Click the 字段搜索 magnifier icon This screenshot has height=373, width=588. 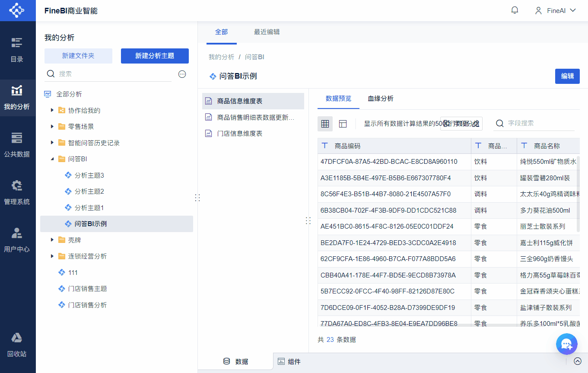500,123
